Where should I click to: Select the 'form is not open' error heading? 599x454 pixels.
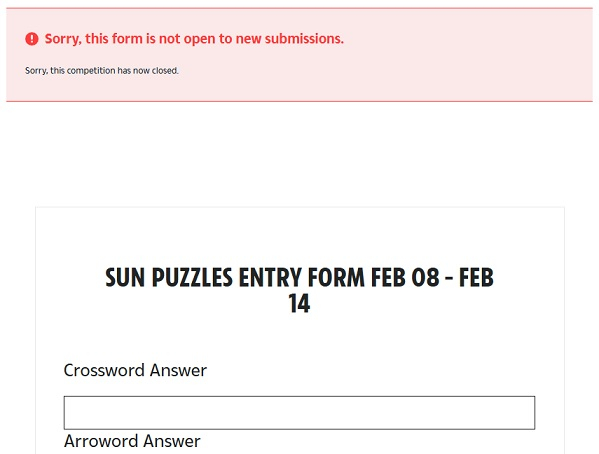[194, 39]
